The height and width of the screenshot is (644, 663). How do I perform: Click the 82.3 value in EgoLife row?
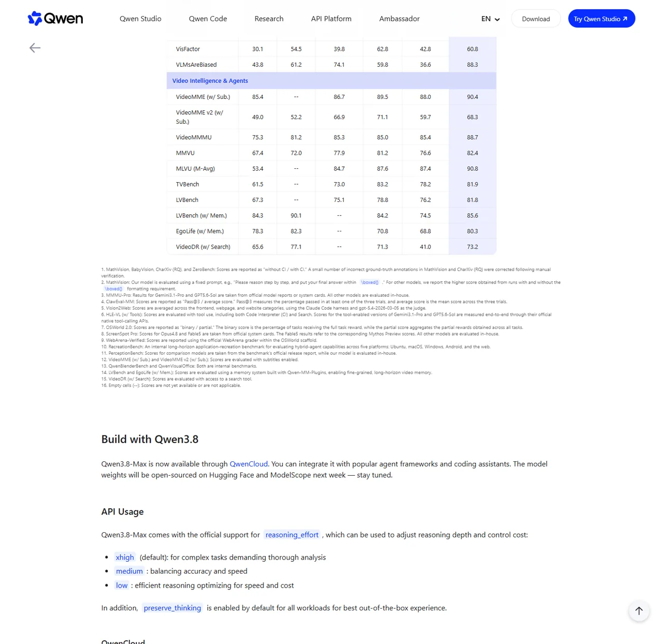click(296, 231)
